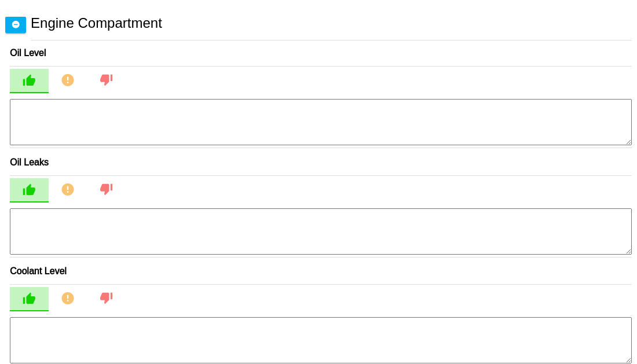Rate Coolant Level with thumbs up

pyautogui.click(x=29, y=299)
